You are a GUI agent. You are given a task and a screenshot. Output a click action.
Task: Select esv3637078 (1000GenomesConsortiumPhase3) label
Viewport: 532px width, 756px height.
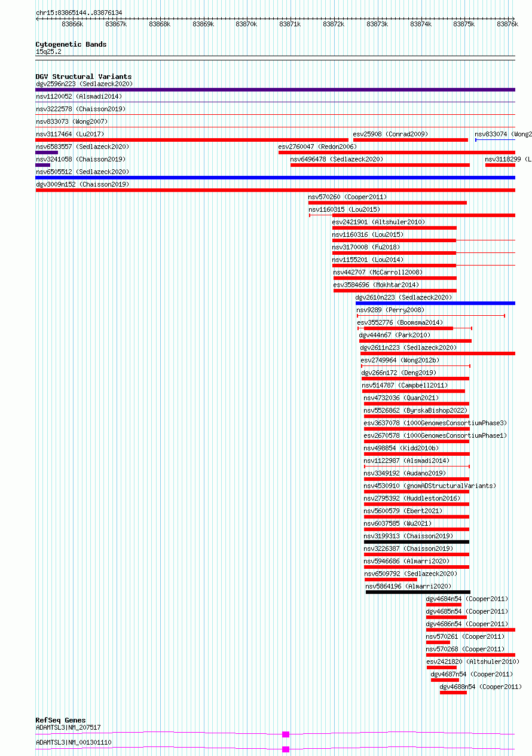point(435,423)
